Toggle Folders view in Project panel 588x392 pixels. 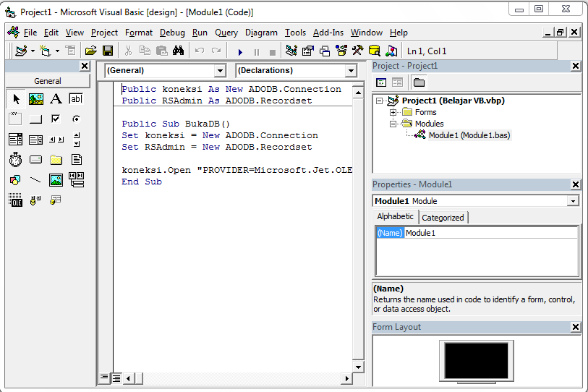coord(419,82)
